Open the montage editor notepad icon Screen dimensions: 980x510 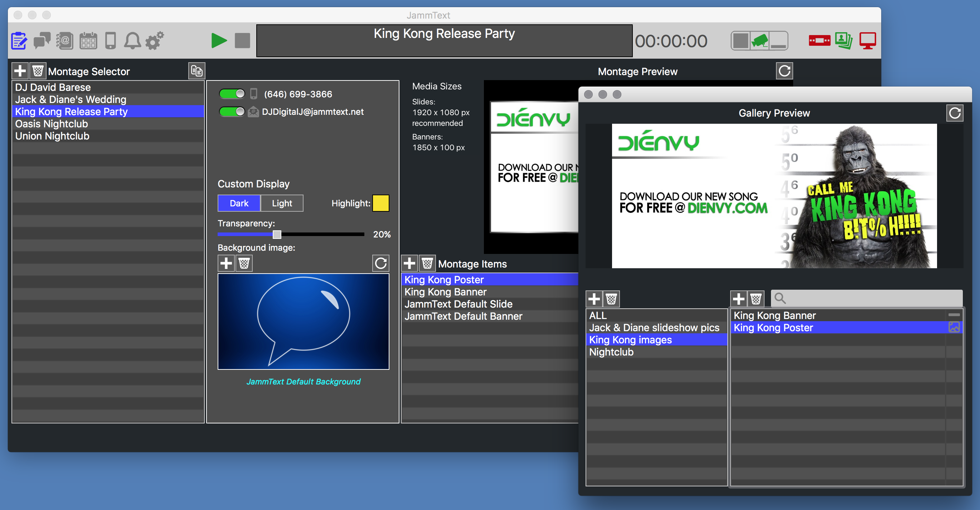pos(19,41)
